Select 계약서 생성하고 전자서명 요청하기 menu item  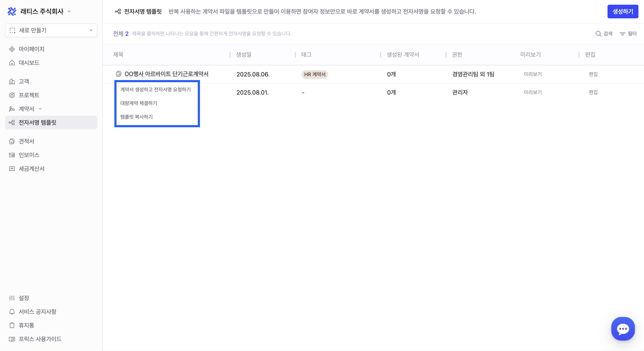[x=155, y=89]
